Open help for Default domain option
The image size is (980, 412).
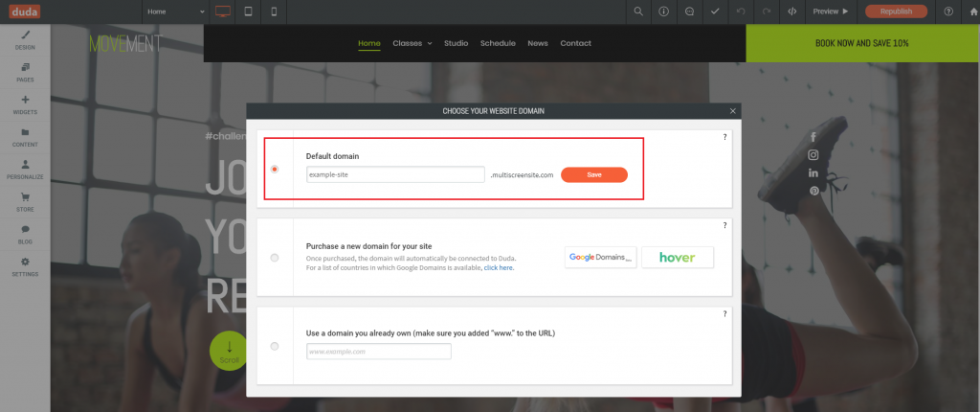tap(725, 137)
